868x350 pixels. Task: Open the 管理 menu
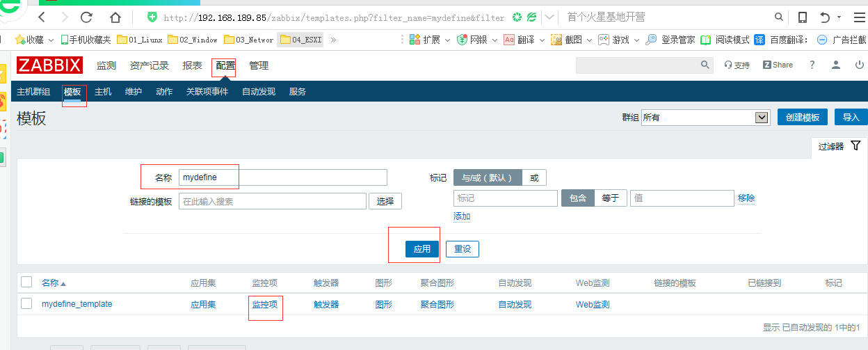click(x=259, y=65)
